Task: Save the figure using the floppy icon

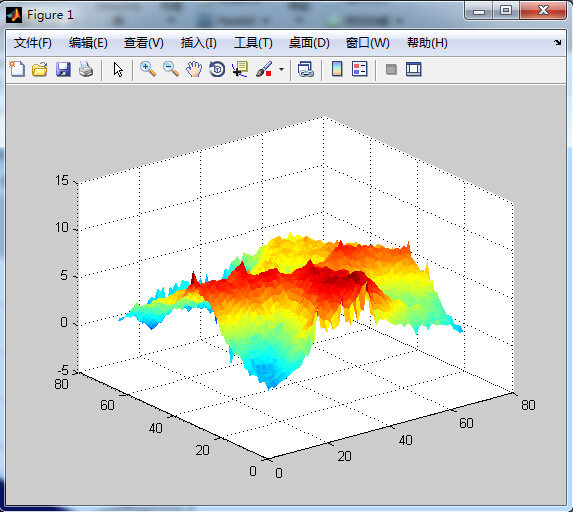Action: (63, 69)
